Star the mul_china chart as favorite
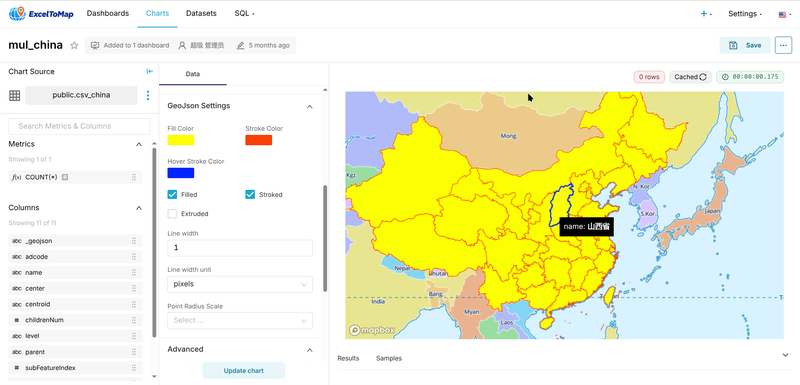The height and width of the screenshot is (385, 800). [74, 45]
